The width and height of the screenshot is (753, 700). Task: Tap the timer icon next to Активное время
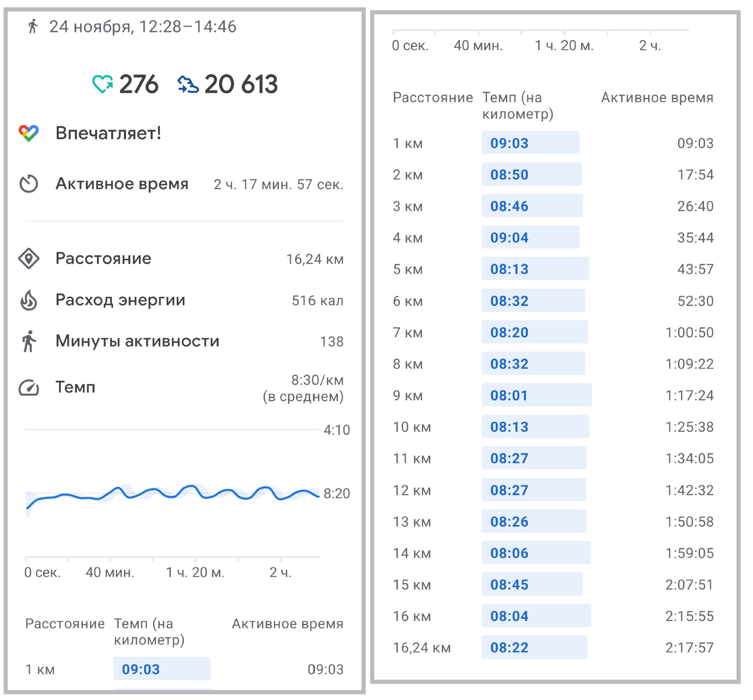pyautogui.click(x=29, y=184)
